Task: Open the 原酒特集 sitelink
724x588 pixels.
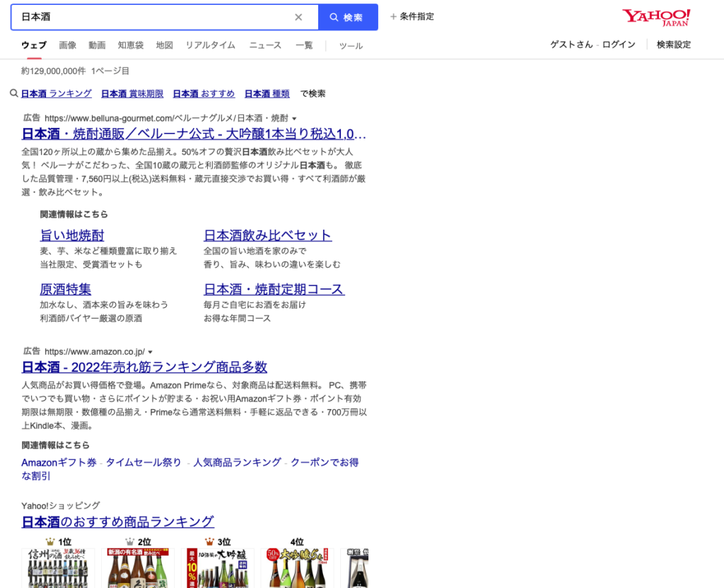Action: click(66, 289)
